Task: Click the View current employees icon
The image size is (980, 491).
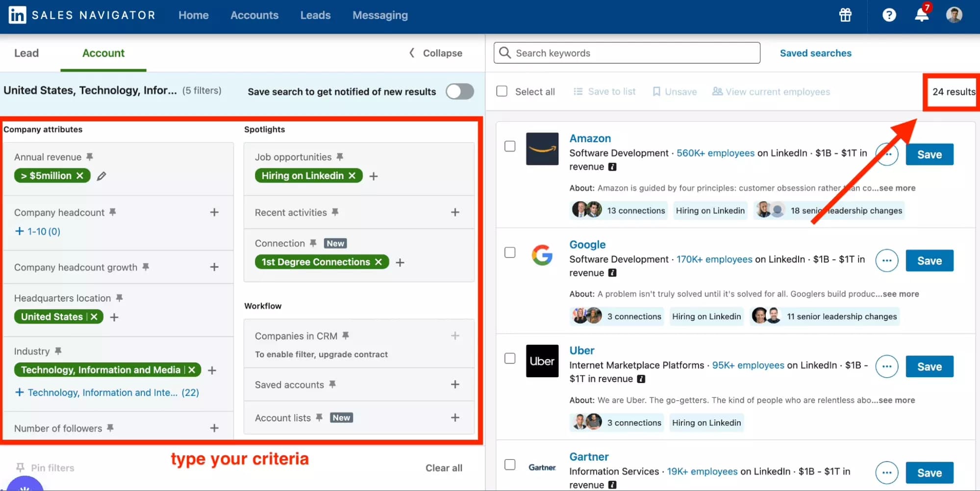Action: [717, 91]
